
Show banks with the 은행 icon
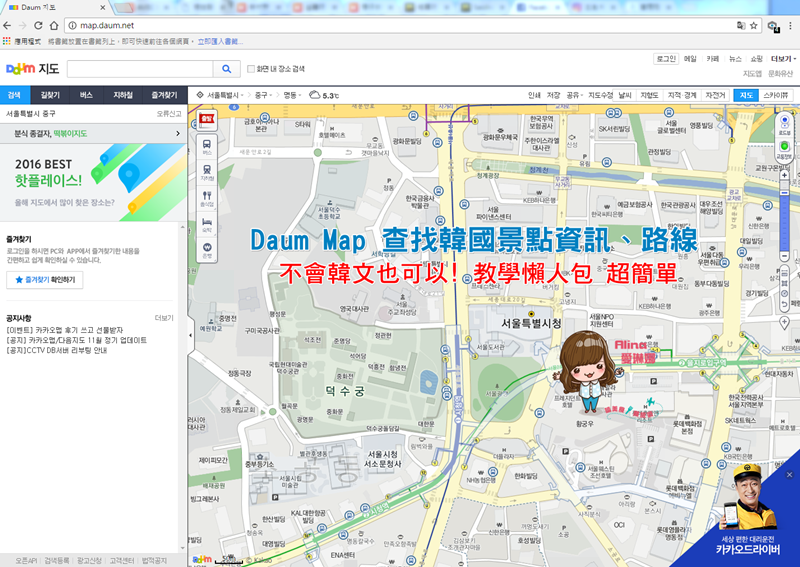tap(207, 250)
